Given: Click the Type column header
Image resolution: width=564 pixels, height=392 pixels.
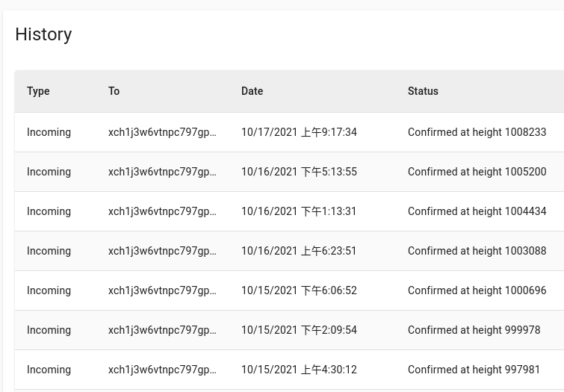Looking at the screenshot, I should coord(38,91).
